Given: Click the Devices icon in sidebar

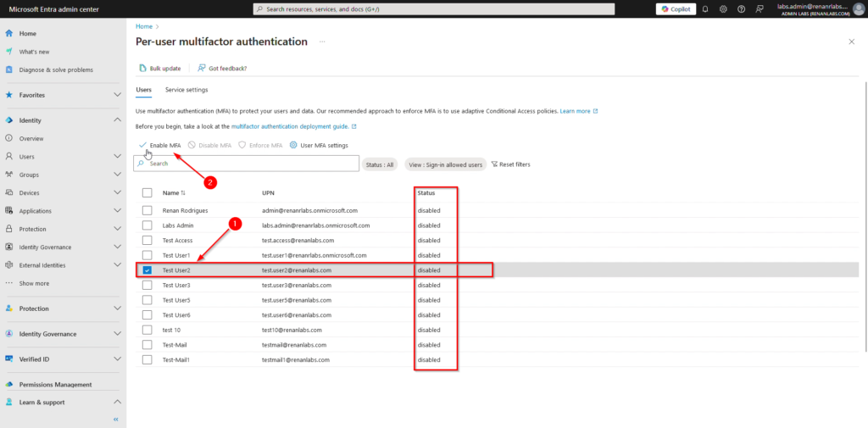Looking at the screenshot, I should click(x=8, y=192).
